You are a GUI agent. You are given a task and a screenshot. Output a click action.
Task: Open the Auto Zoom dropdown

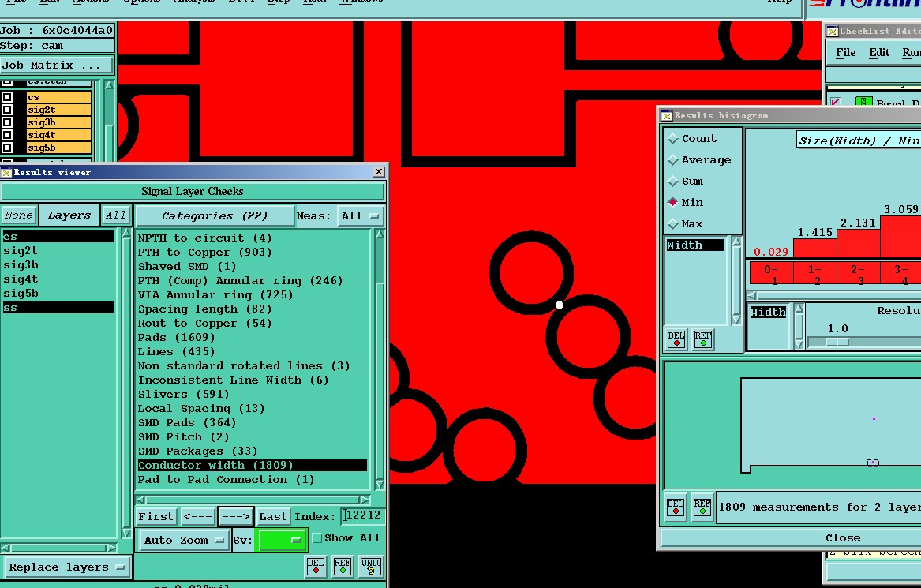(x=183, y=541)
